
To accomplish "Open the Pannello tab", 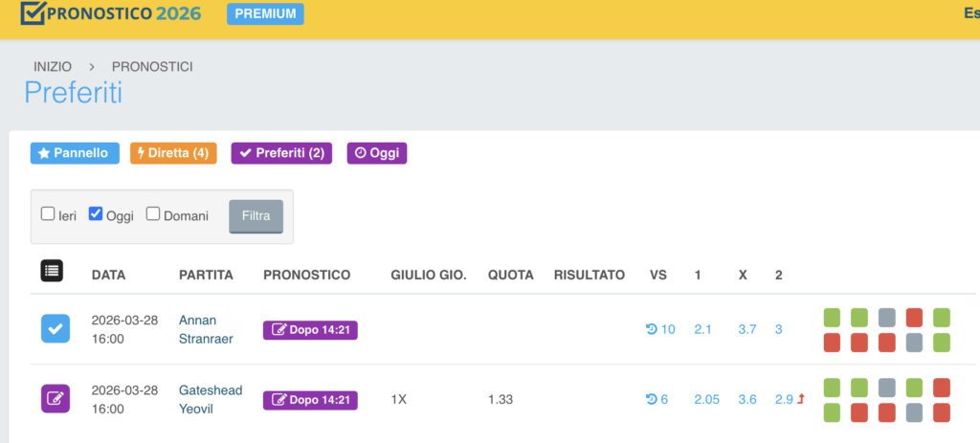I will click(75, 153).
